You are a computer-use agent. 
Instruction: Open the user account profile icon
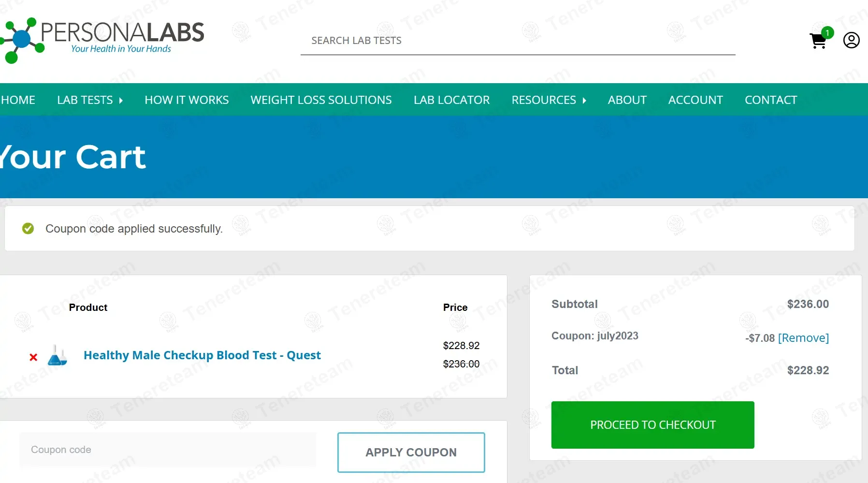pos(851,40)
